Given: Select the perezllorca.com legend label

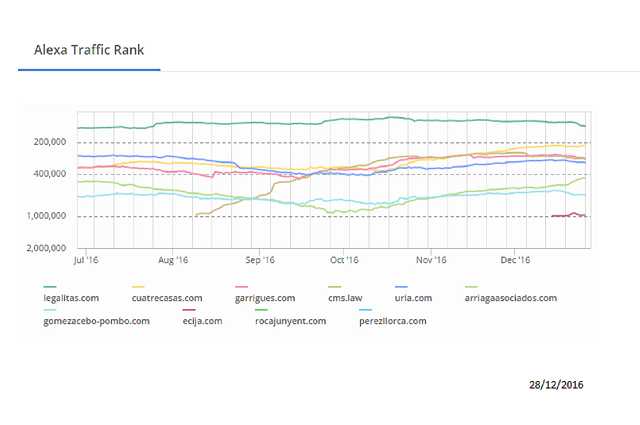Looking at the screenshot, I should [393, 321].
